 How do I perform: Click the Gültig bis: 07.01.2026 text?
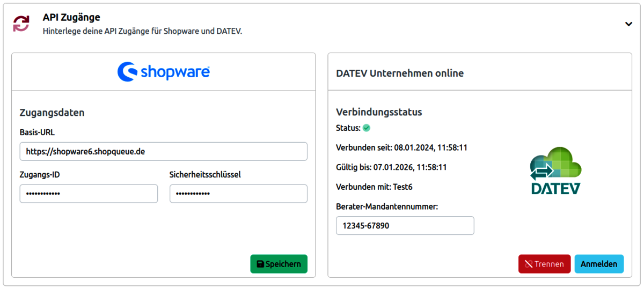(x=391, y=167)
